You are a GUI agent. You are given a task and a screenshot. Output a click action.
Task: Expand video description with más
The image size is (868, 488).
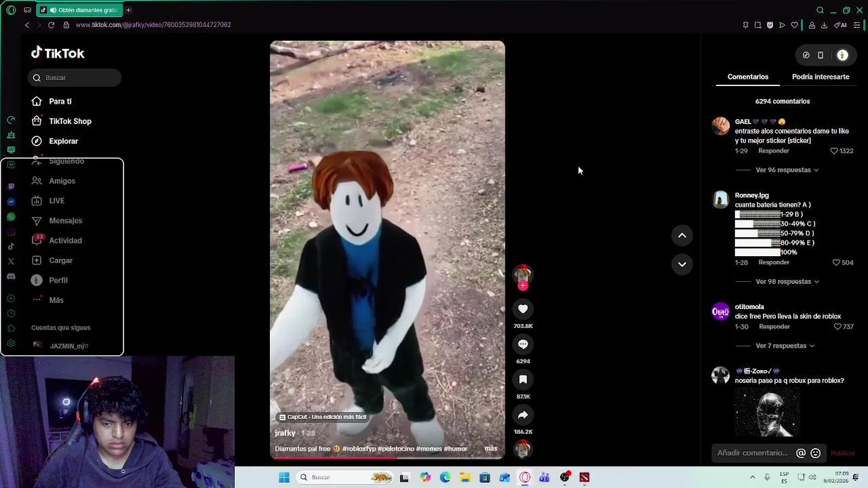tap(491, 449)
